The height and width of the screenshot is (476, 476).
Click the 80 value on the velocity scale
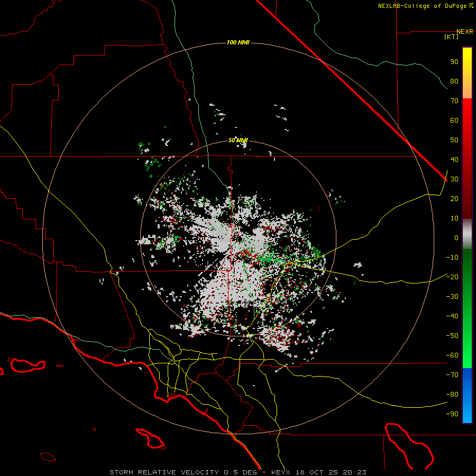tap(454, 81)
